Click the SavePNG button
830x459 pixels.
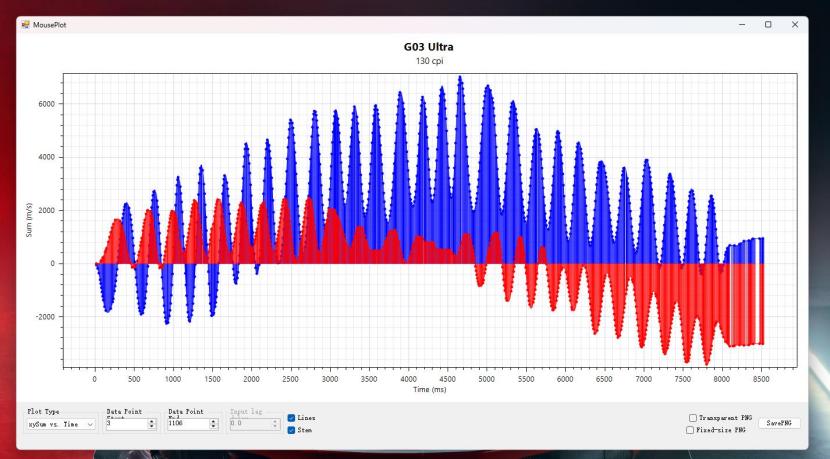779,423
